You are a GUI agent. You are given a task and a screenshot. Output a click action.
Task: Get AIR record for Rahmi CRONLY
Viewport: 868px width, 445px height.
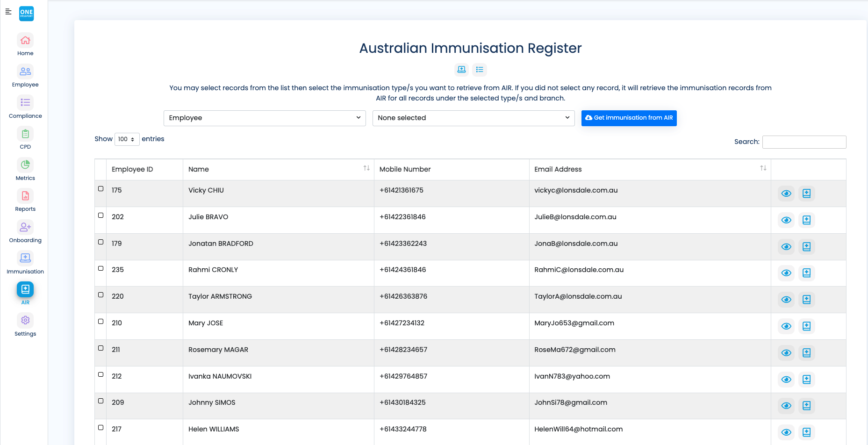tap(806, 273)
